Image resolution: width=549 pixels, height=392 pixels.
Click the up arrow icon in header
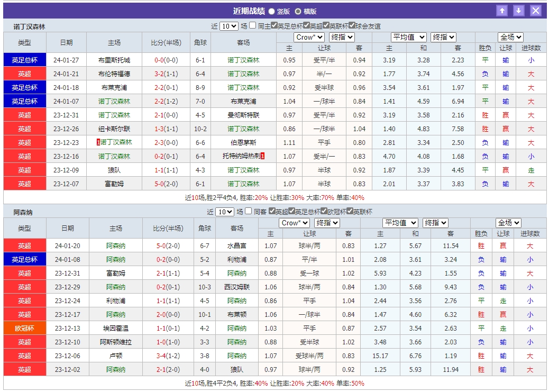click(502, 11)
